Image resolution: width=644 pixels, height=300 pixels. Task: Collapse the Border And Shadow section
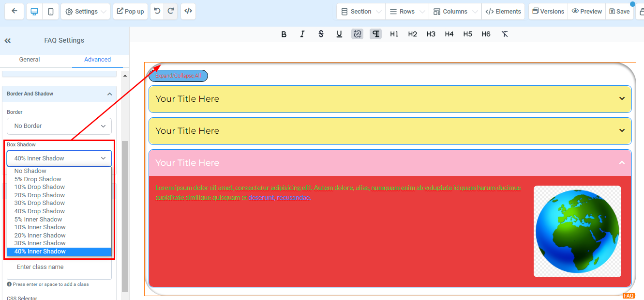[109, 94]
